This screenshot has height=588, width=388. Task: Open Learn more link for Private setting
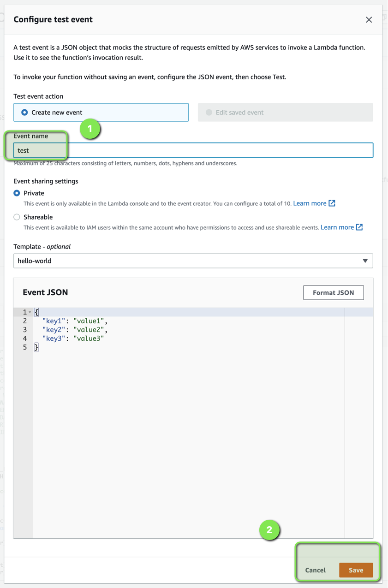tap(310, 203)
